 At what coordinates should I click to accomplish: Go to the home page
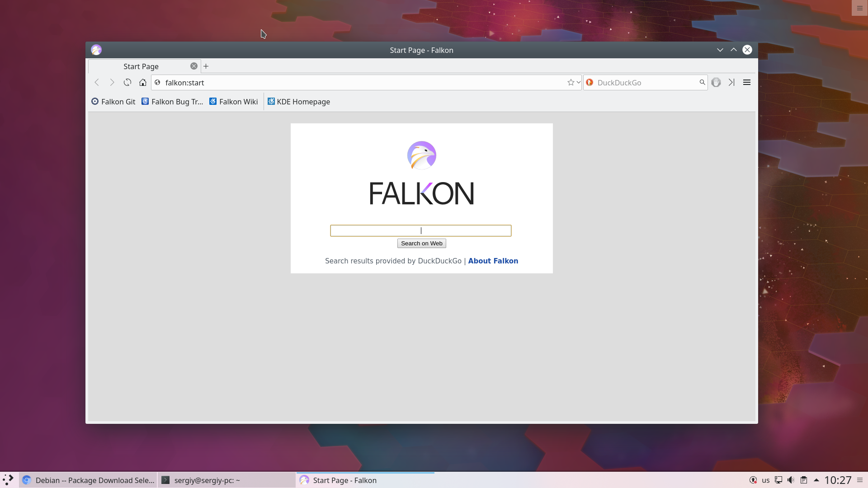pyautogui.click(x=143, y=82)
